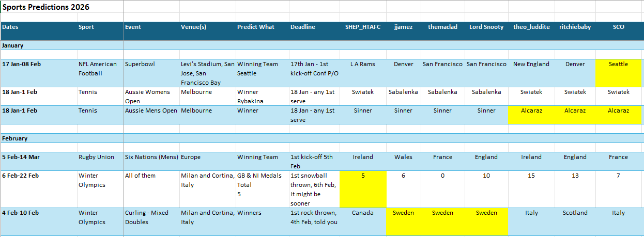Select the Lord Snooty column header
Screen dimensions: 644x237
(486, 30)
